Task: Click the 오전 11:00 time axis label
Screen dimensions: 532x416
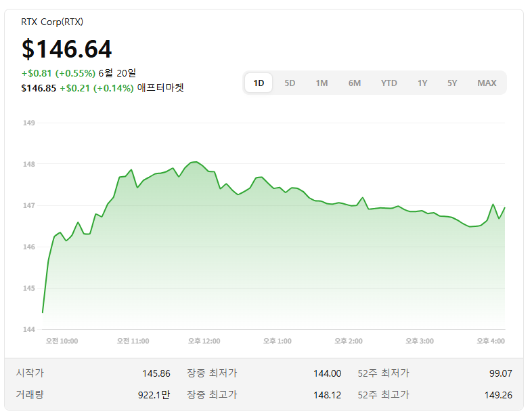Action: pyautogui.click(x=133, y=341)
